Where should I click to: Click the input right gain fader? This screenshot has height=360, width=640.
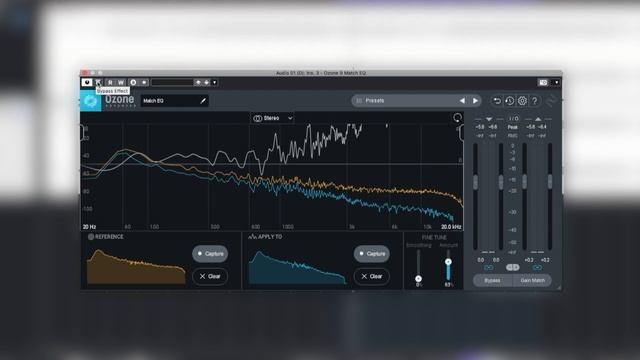pyautogui.click(x=501, y=182)
